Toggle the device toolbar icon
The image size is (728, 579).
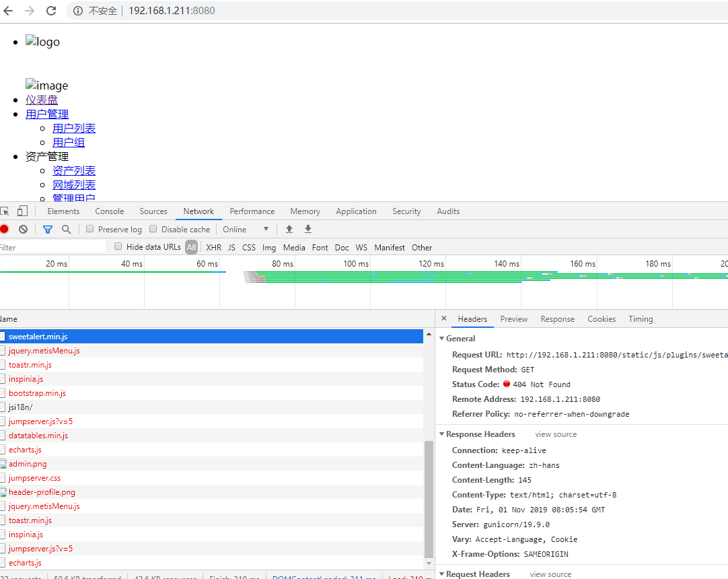[22, 211]
